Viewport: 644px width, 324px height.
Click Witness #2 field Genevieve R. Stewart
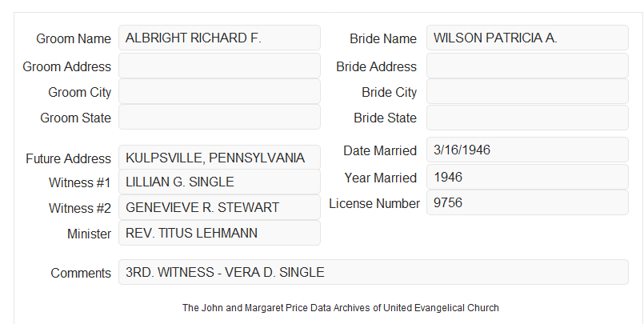(x=219, y=207)
